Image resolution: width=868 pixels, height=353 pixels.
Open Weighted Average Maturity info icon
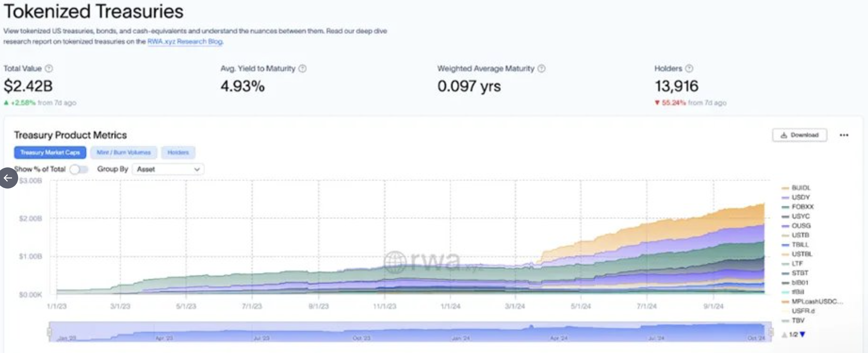pos(541,69)
